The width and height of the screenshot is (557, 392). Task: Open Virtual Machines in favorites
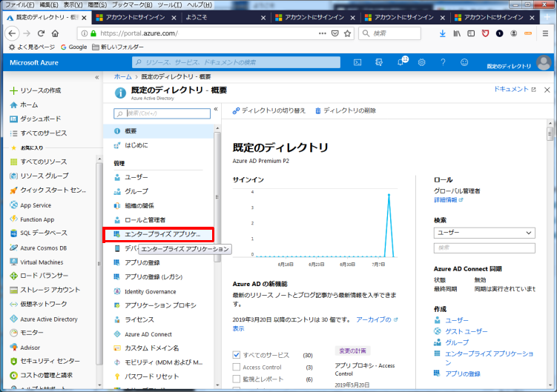click(x=37, y=262)
